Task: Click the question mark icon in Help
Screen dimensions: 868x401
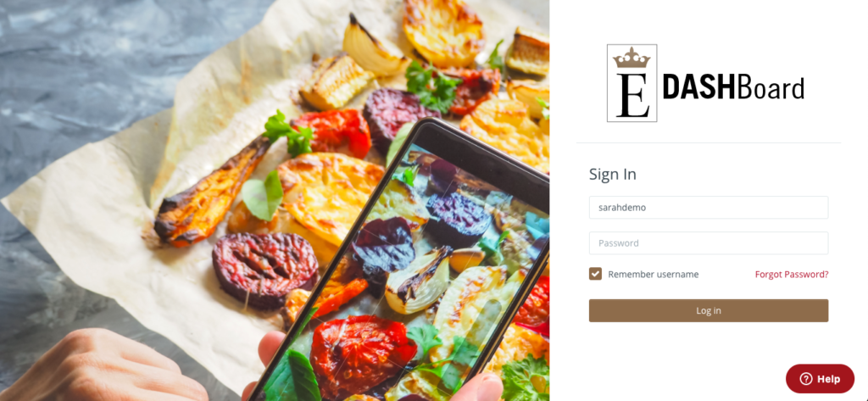Action: click(x=806, y=379)
